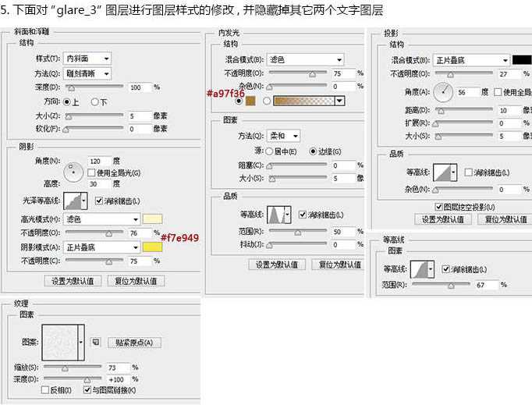Image resolution: width=532 pixels, height=405 pixels.
Task: Open the gloss contour picker thumbnail
Action: [73, 201]
